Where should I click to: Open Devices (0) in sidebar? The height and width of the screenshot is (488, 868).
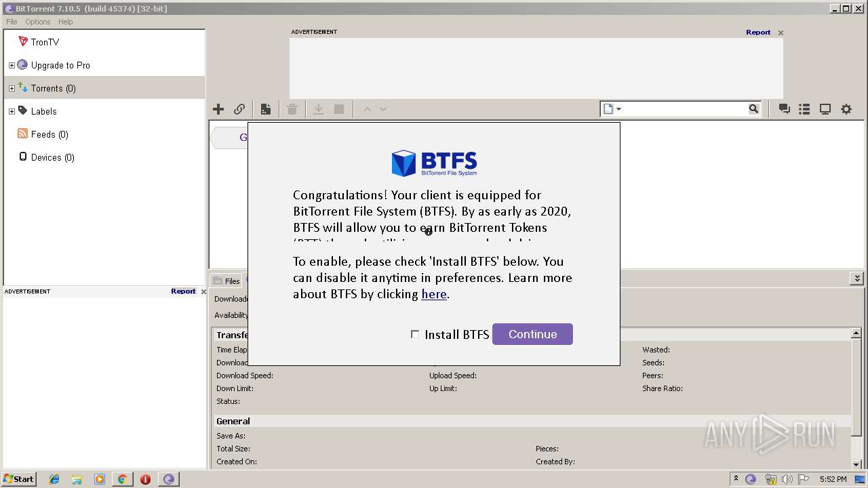tap(52, 157)
